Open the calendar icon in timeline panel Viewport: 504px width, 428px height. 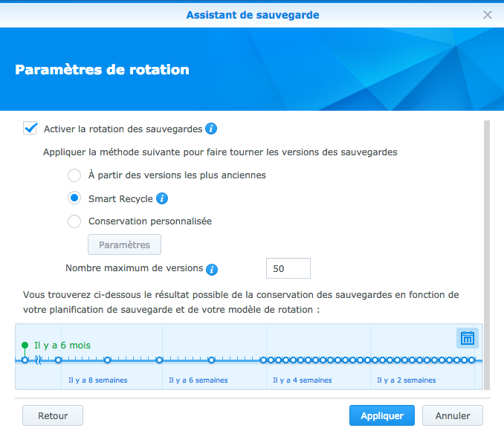pyautogui.click(x=468, y=338)
